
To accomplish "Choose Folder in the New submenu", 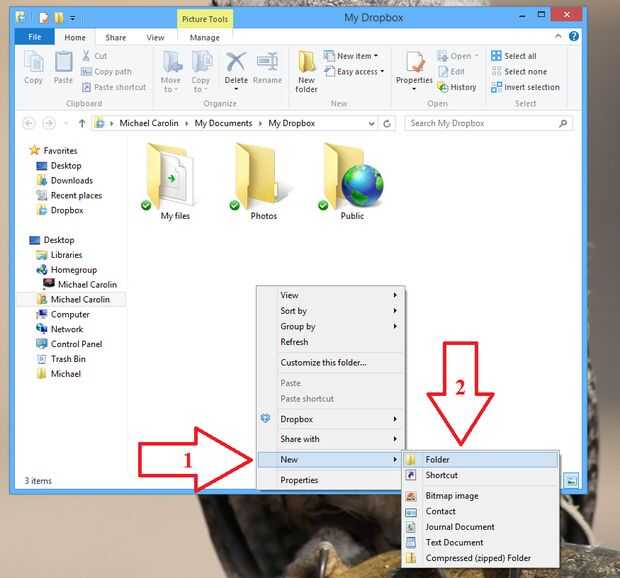I will (x=481, y=459).
